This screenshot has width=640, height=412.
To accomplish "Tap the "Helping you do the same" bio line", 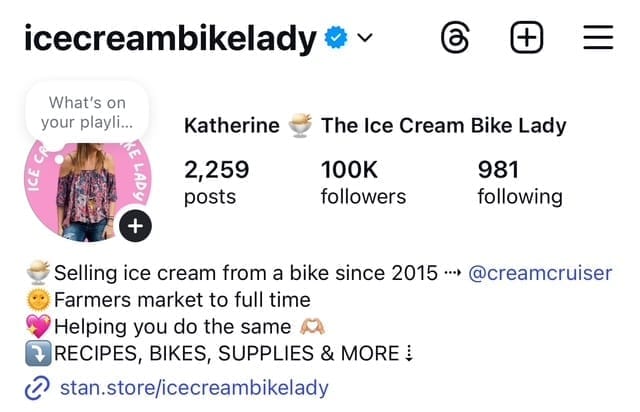I will (172, 326).
